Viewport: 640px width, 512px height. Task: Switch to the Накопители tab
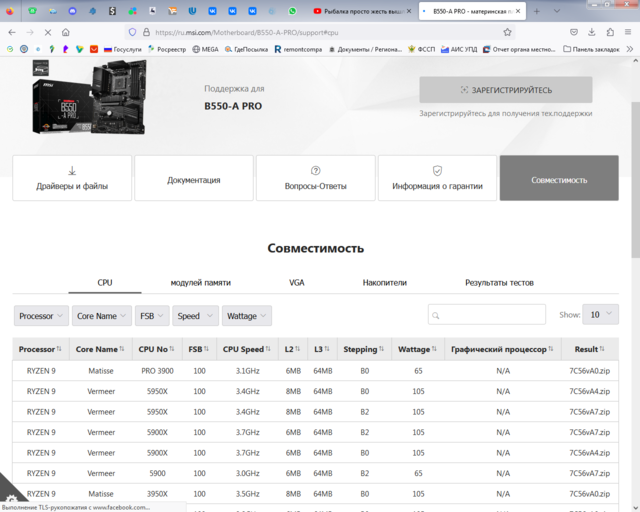[384, 283]
